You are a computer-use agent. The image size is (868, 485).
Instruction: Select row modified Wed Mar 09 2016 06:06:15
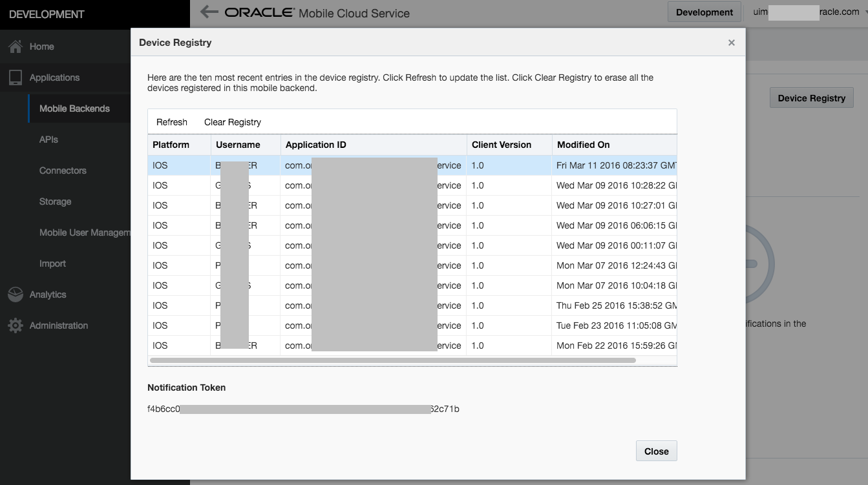coord(412,225)
